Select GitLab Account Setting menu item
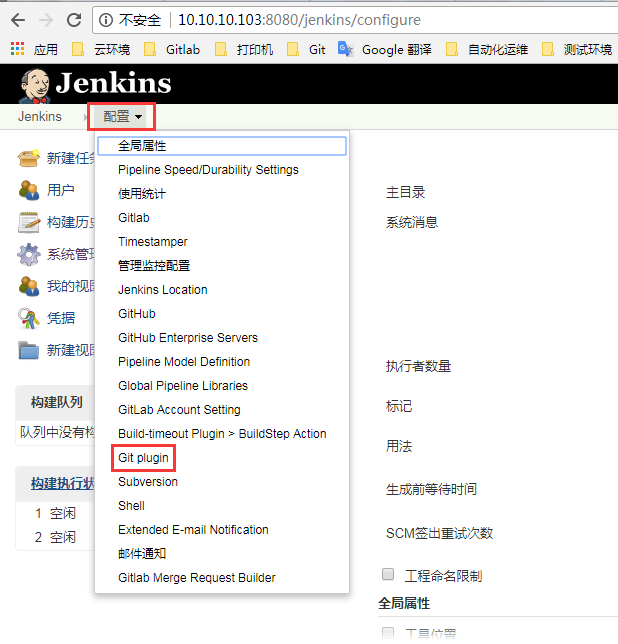Image resolution: width=618 pixels, height=644 pixels. pyautogui.click(x=179, y=409)
